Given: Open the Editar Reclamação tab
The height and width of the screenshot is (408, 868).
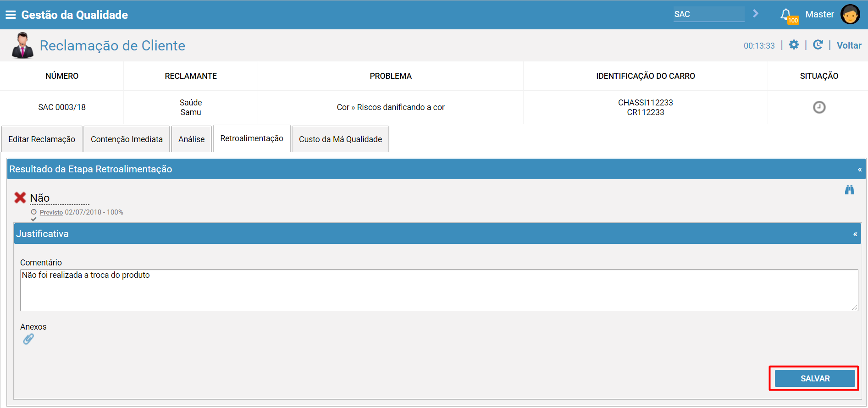Looking at the screenshot, I should (x=42, y=139).
